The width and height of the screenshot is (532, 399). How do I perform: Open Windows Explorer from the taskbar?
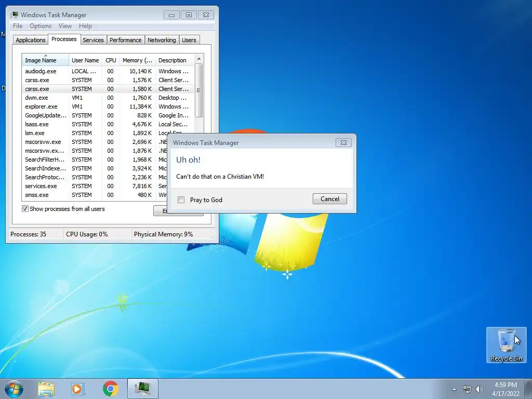coord(46,389)
